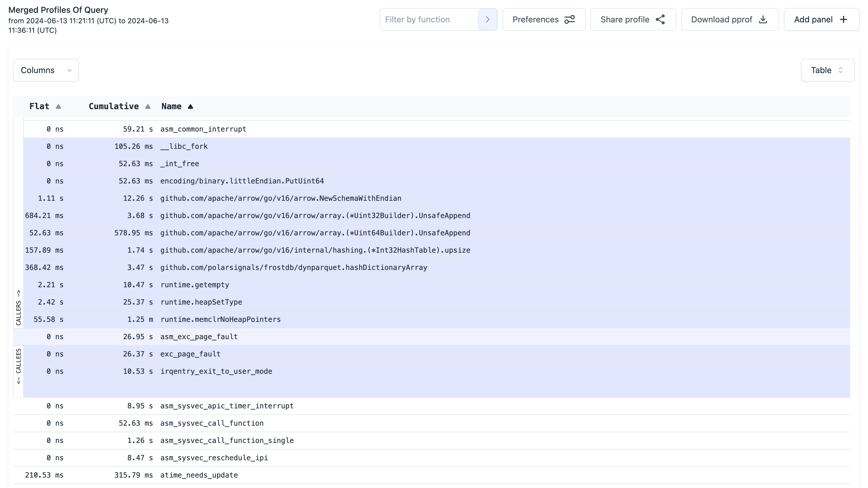This screenshot has height=488, width=868.
Task: Click the 26.95 s cumulative value
Action: pos(138,337)
